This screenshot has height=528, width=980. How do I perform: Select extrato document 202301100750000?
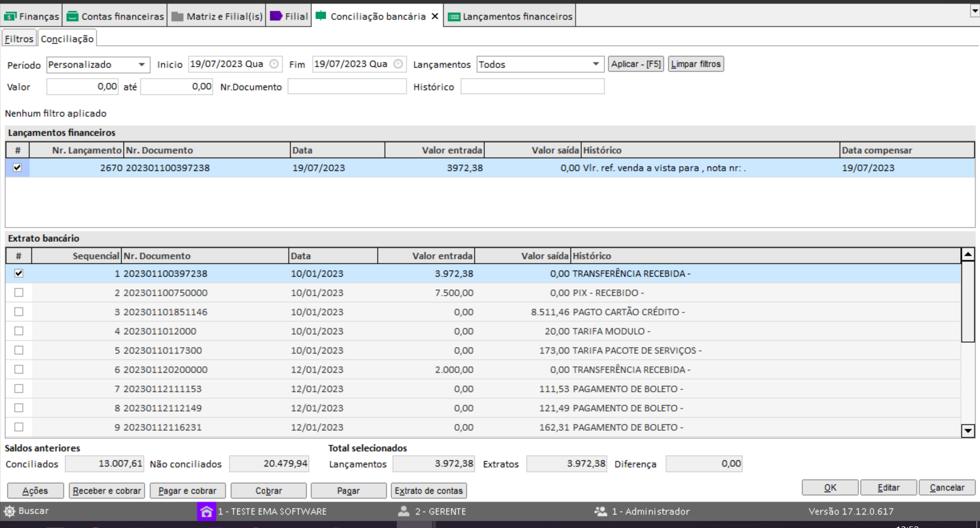coord(166,293)
